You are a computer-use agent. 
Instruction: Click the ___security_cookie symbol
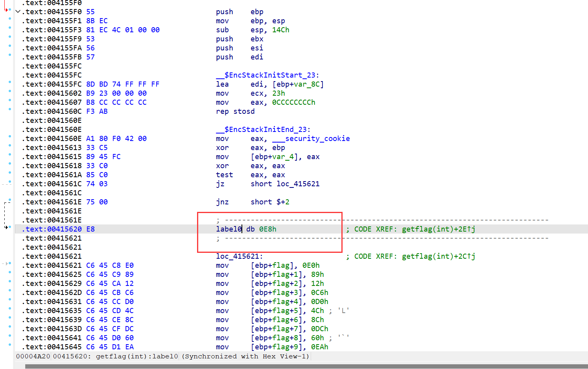(x=311, y=139)
